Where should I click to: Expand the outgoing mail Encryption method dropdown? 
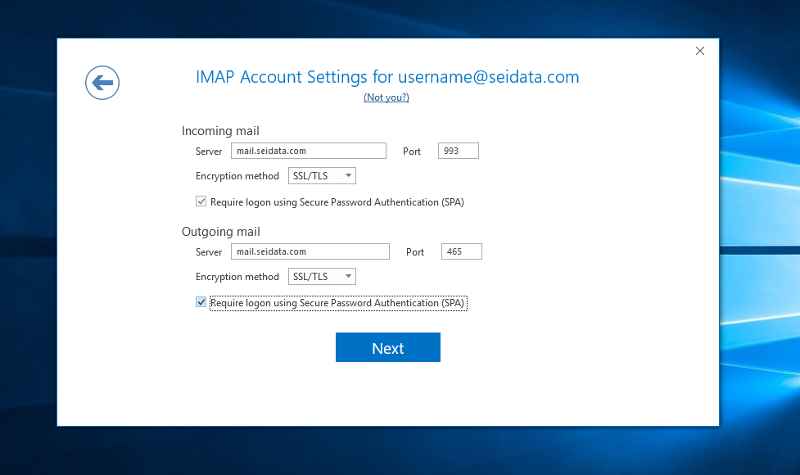pyautogui.click(x=322, y=277)
